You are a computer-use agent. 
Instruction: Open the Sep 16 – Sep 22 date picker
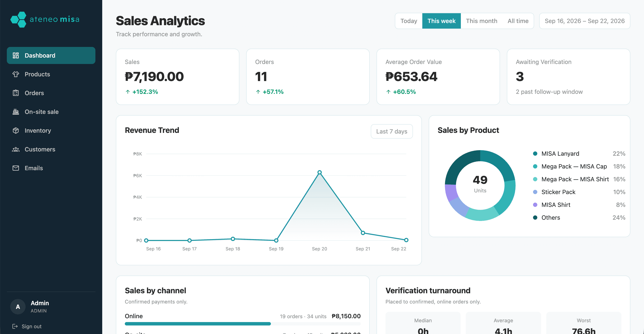(x=585, y=21)
